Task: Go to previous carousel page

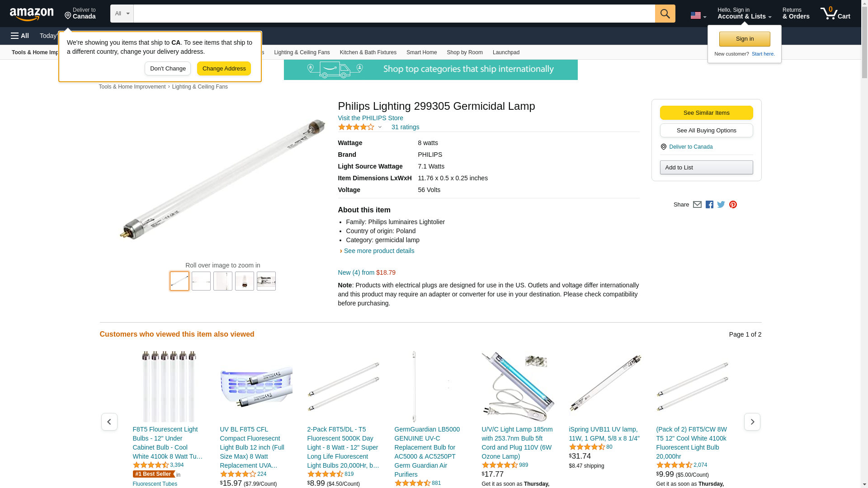Action: point(109,422)
